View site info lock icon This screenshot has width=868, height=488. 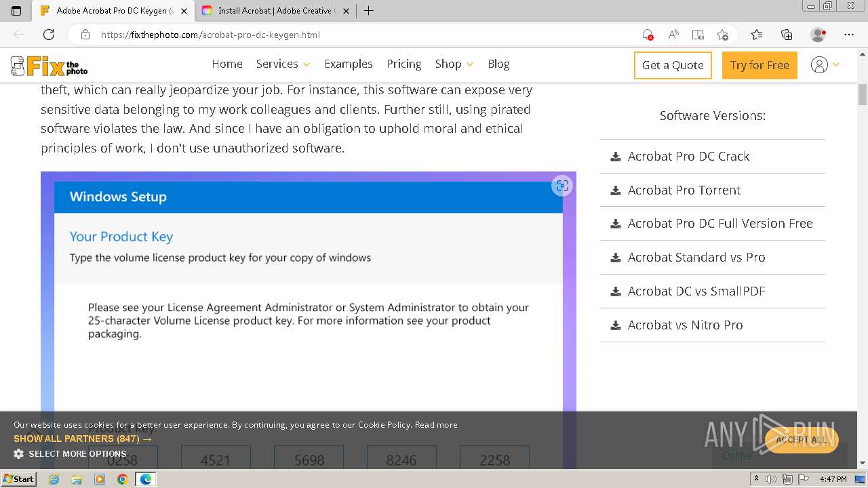coord(85,35)
